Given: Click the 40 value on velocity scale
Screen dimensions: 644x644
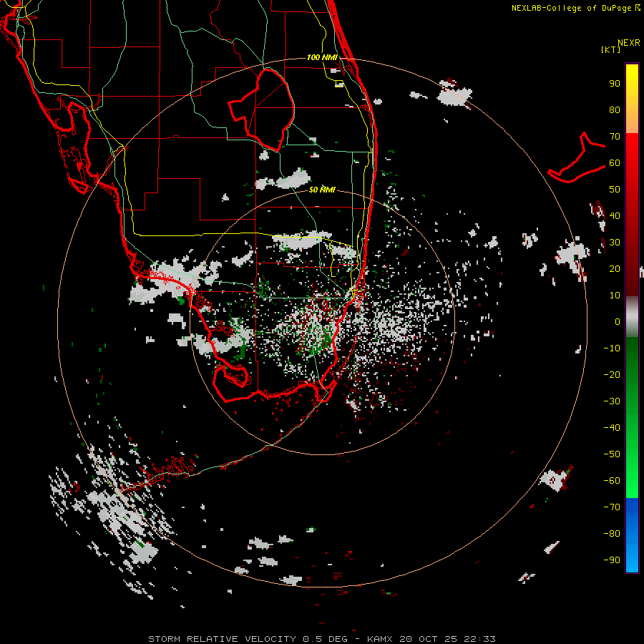Looking at the screenshot, I should point(615,215).
